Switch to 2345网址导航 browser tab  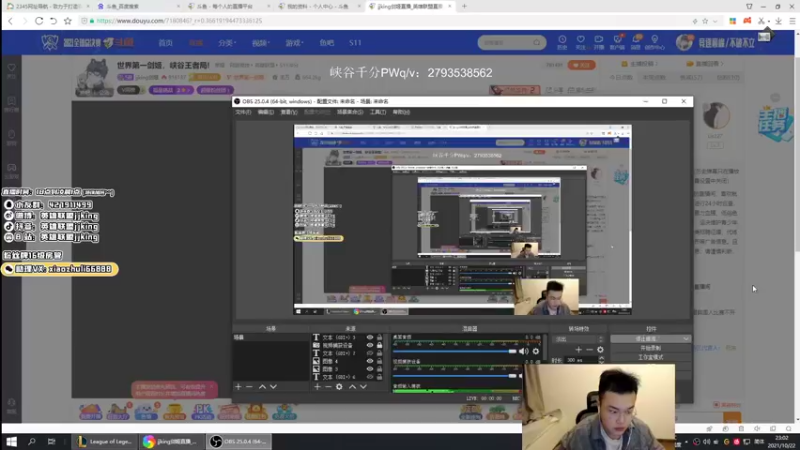(x=47, y=6)
